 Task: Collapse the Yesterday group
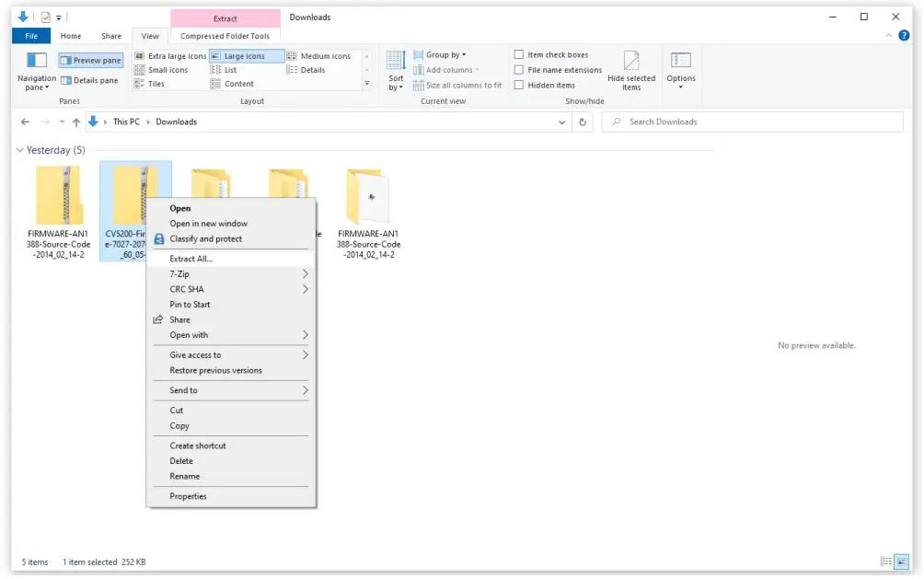[x=19, y=149]
